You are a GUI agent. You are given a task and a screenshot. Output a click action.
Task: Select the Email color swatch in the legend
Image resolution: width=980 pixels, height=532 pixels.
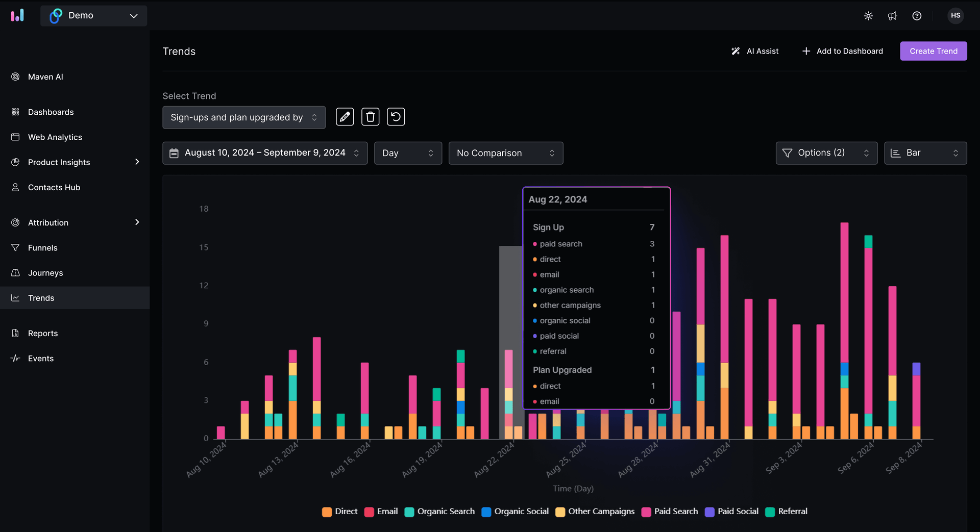pyautogui.click(x=369, y=512)
